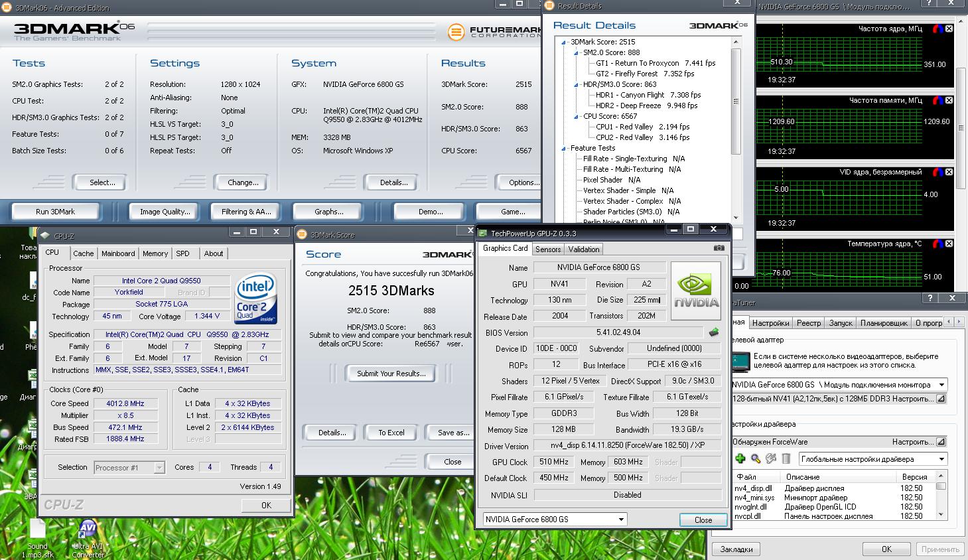Click the magnet icon on core frequency graph
The width and height of the screenshot is (968, 560).
(x=937, y=29)
